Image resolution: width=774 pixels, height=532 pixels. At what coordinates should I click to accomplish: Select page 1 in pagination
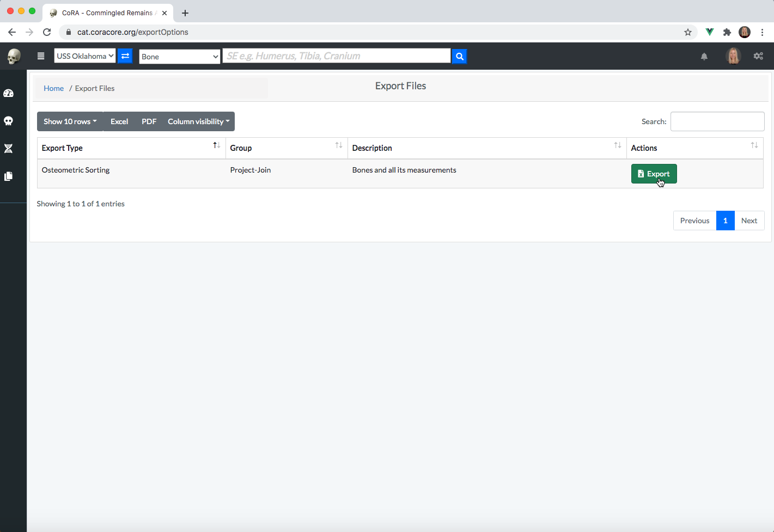click(726, 221)
